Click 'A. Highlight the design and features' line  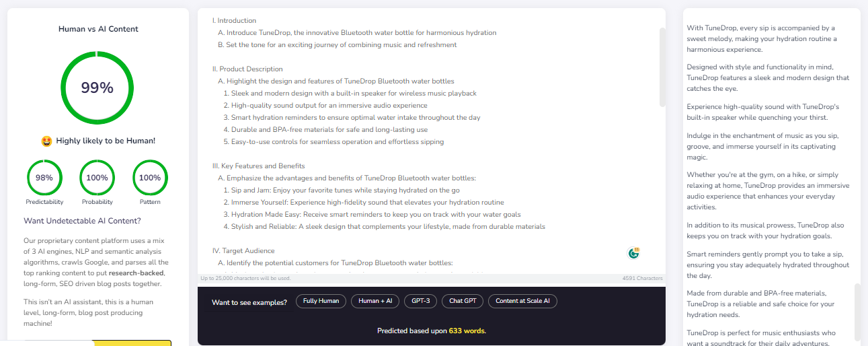click(x=336, y=81)
